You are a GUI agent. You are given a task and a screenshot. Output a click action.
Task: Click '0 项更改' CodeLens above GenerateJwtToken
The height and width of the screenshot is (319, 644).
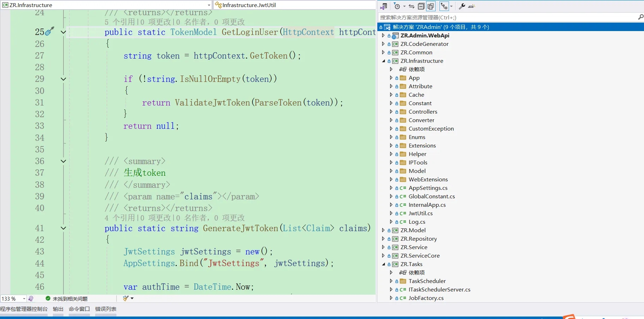click(156, 218)
